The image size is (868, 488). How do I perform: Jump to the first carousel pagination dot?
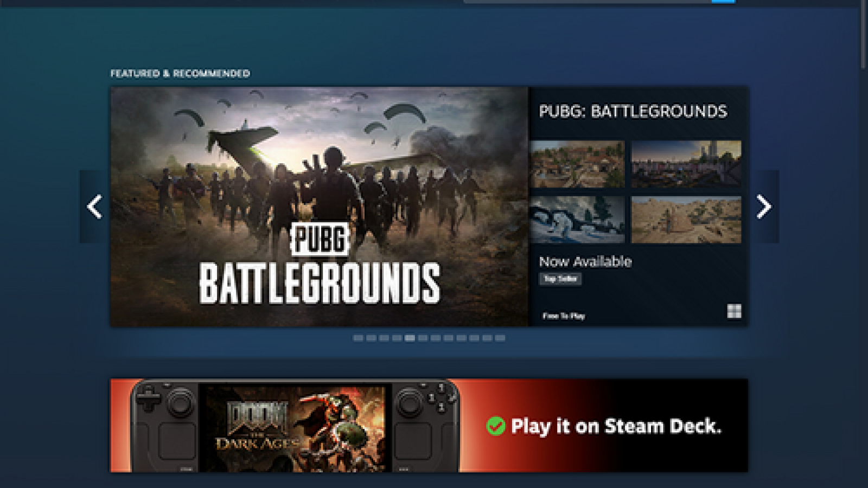click(x=358, y=338)
